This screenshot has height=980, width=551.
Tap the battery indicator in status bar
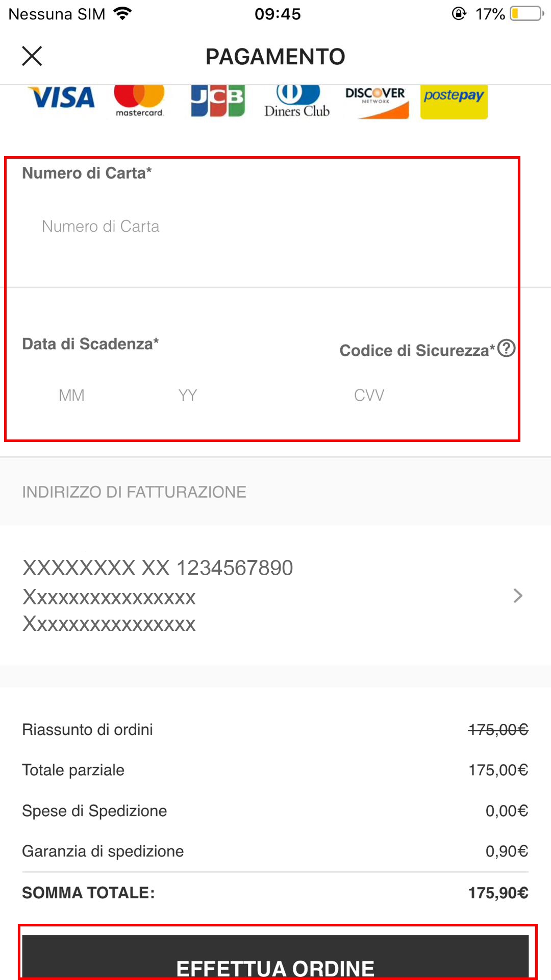pyautogui.click(x=527, y=14)
